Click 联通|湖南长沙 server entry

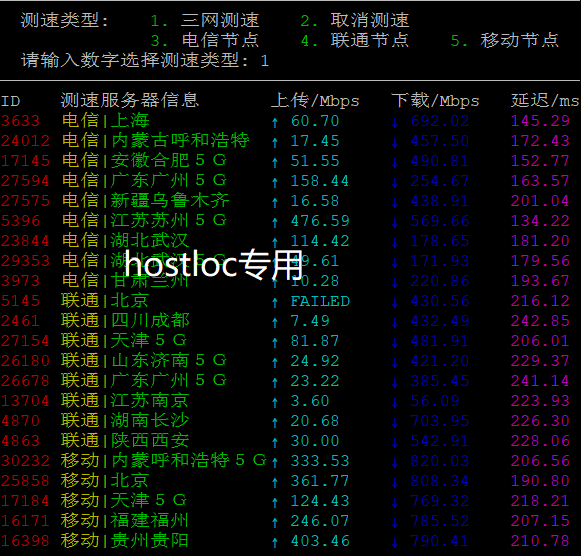(x=125, y=421)
